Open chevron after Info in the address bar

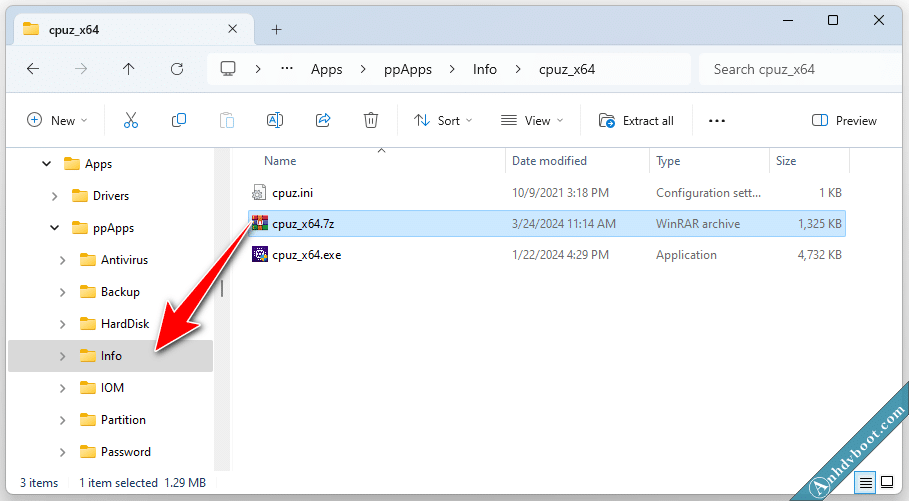[518, 69]
